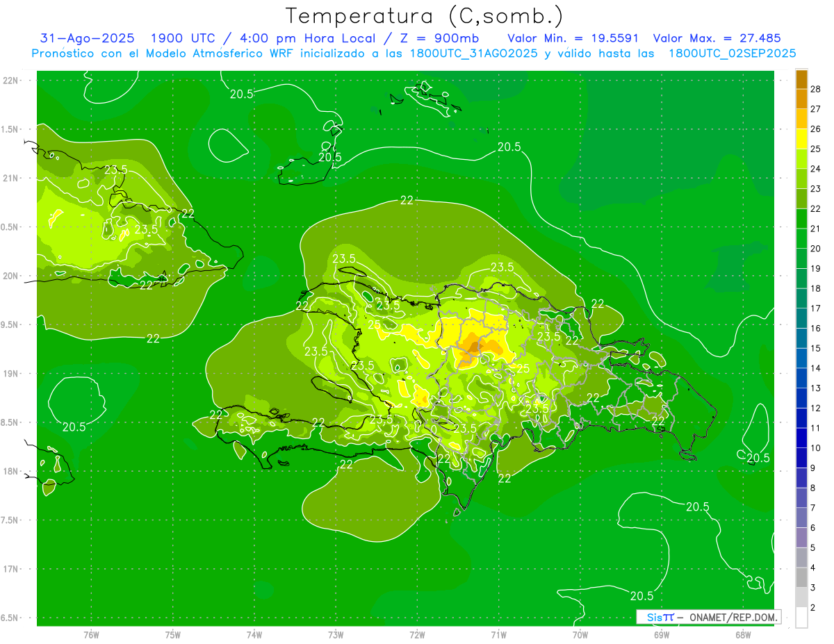
Task: Click the legend scale label 16
Action: coord(816,329)
